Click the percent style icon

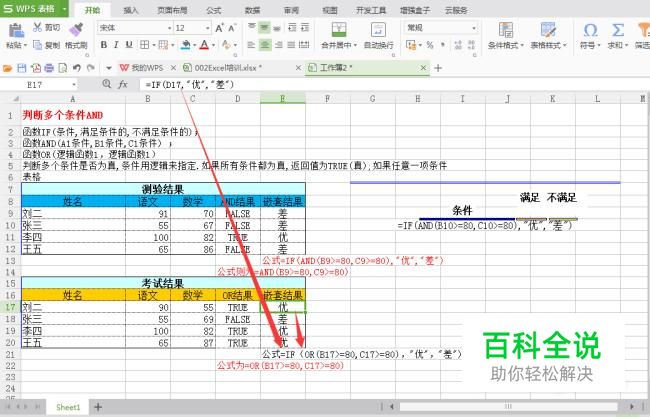click(430, 45)
